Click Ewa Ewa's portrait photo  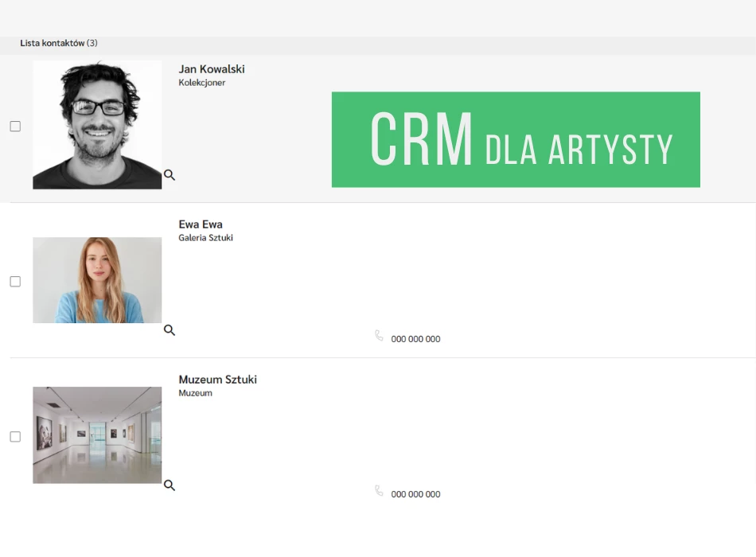click(x=97, y=280)
